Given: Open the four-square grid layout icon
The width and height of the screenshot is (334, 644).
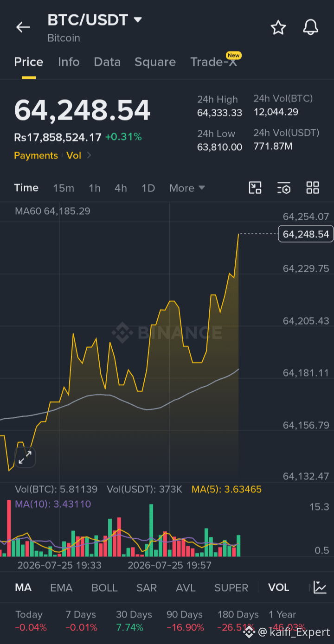Looking at the screenshot, I should coord(313,188).
